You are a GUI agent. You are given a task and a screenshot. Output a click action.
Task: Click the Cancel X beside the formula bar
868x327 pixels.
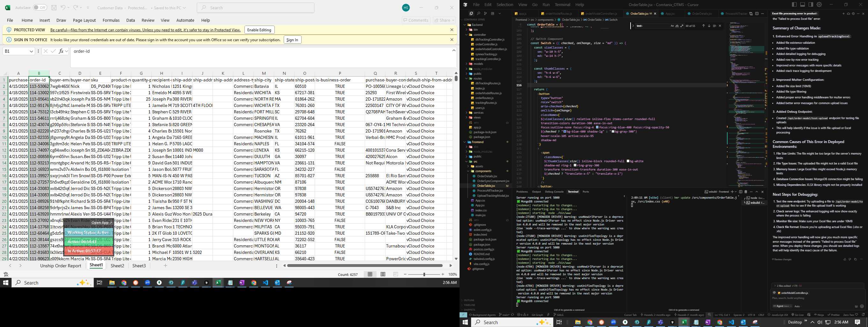46,51
